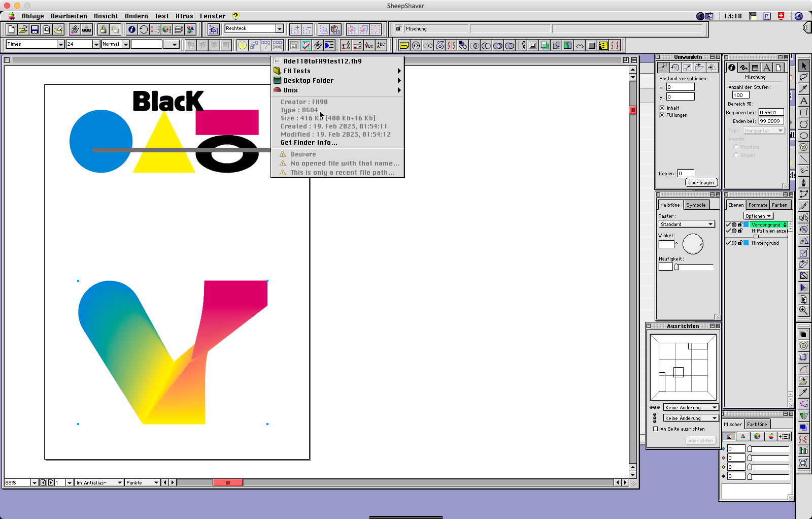Image resolution: width=812 pixels, height=519 pixels.
Task: Toggle the Füllungen checkbox
Action: 662,115
